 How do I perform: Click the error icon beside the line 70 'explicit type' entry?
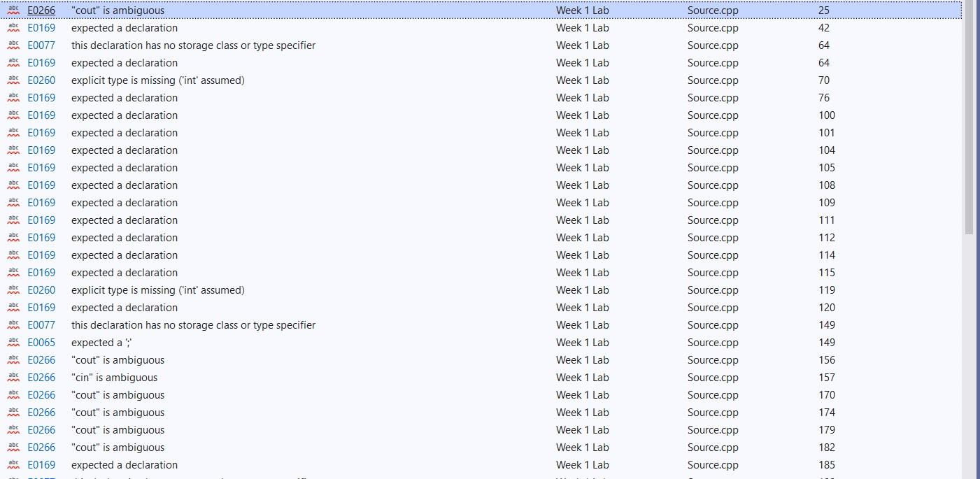point(13,80)
